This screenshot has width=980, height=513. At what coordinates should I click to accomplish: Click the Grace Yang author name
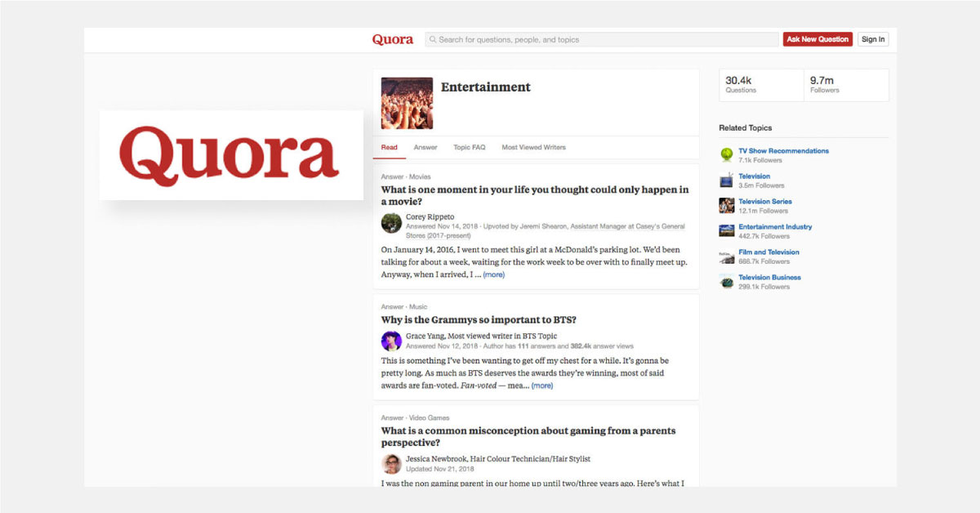coord(425,336)
